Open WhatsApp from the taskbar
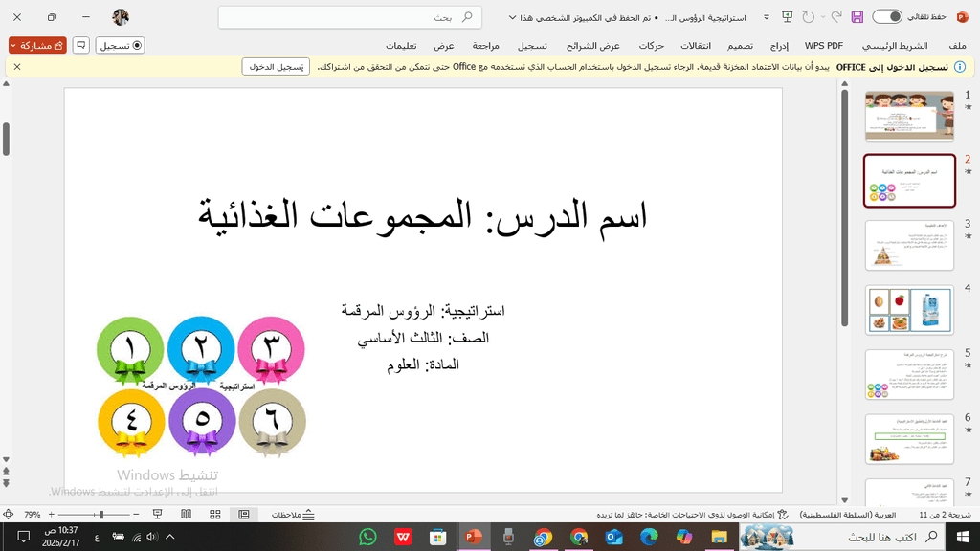 point(368,537)
